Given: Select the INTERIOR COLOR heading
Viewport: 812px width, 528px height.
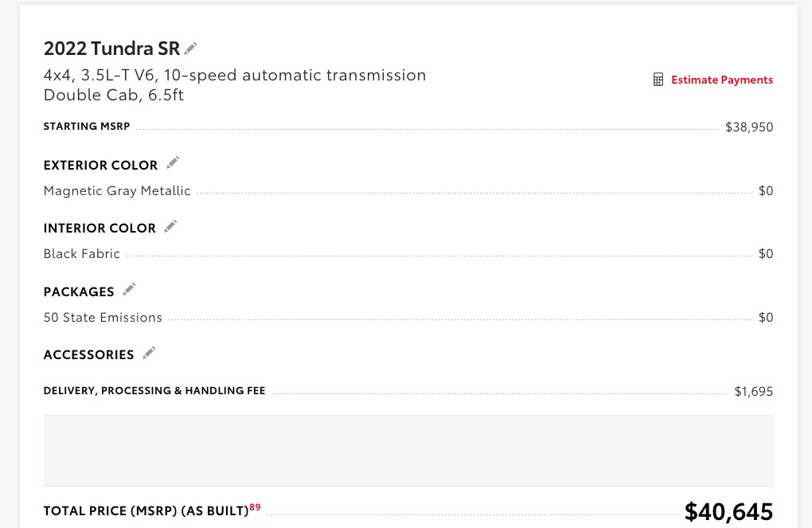Looking at the screenshot, I should (100, 229).
